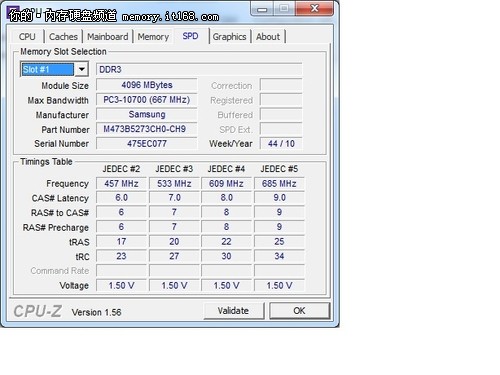The height and width of the screenshot is (375, 500).
Task: Click the JEDEC #2 voltage 1.50 V cell
Action: click(x=121, y=286)
